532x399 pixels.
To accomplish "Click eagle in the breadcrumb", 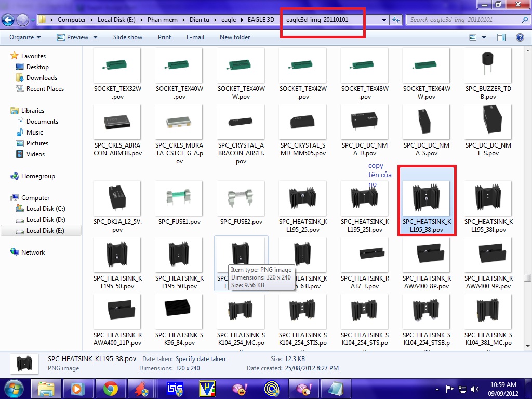I will tap(229, 20).
